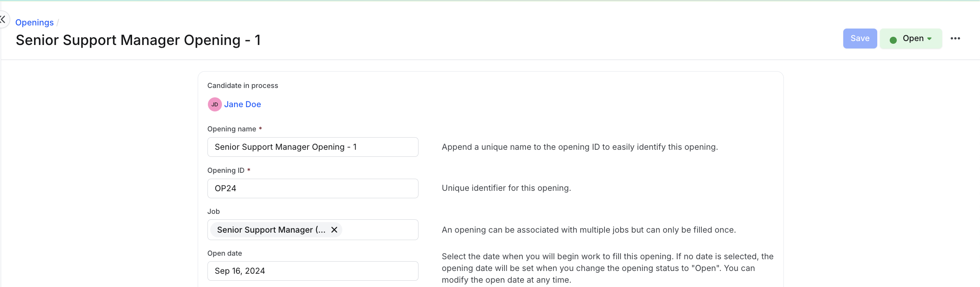Viewport: 980px width, 287px height.
Task: Click the green Open status dot
Action: pyautogui.click(x=893, y=40)
